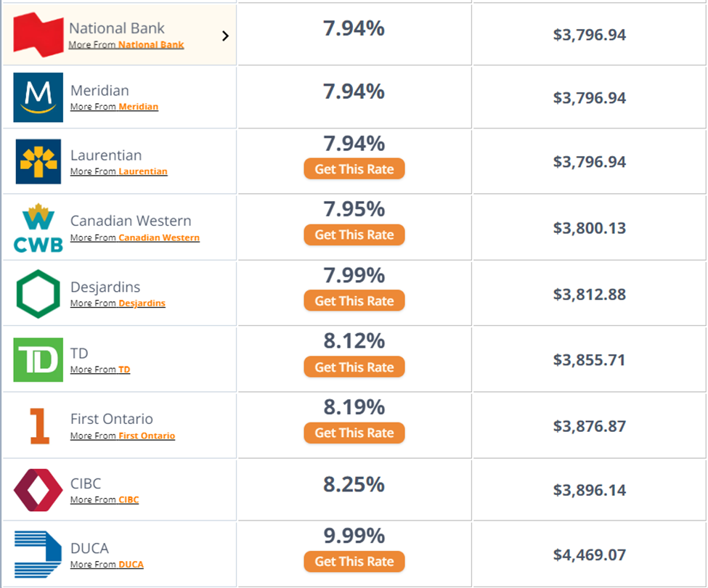Screen dimensions: 708x588
Task: Get the DUCA 9.99% rate
Action: click(354, 561)
